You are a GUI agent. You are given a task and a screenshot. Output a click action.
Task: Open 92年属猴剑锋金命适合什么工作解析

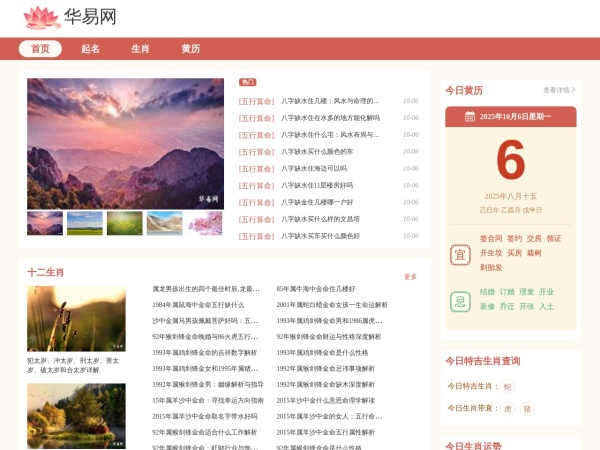205,432
